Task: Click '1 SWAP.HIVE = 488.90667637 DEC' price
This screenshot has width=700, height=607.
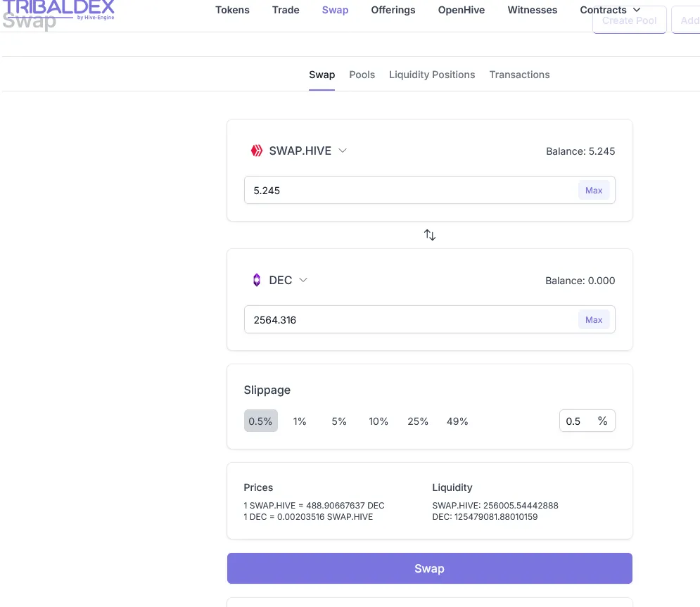Action: 314,505
